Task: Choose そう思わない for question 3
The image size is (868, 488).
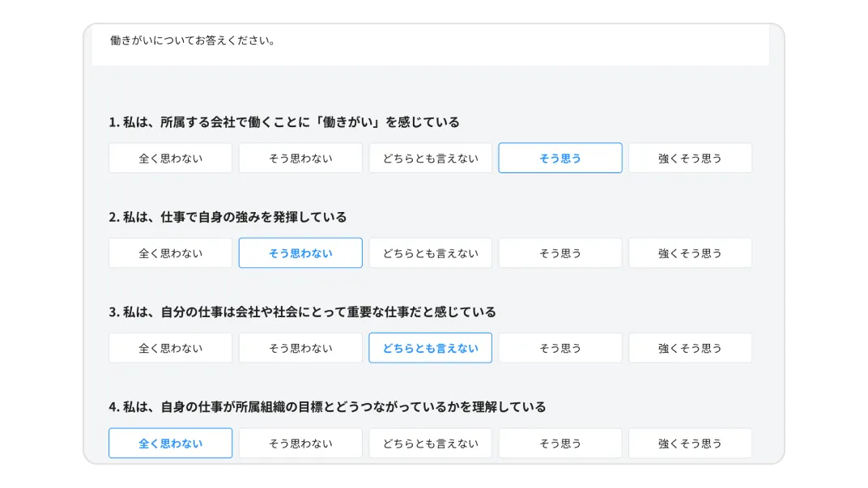Action: (300, 347)
